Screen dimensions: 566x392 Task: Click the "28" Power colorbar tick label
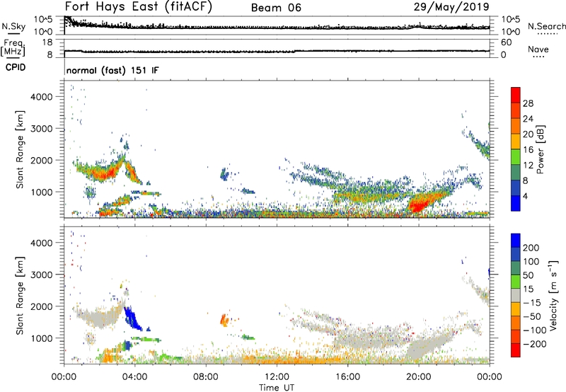point(528,103)
